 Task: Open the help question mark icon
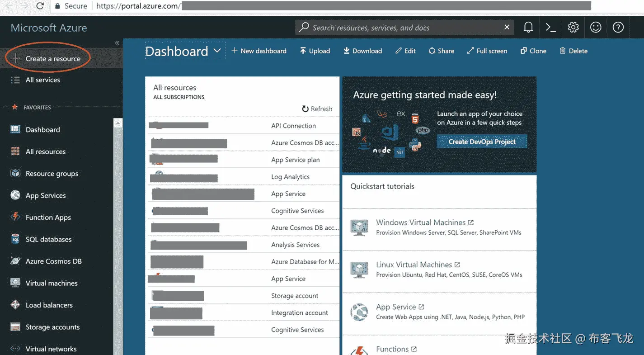point(618,28)
